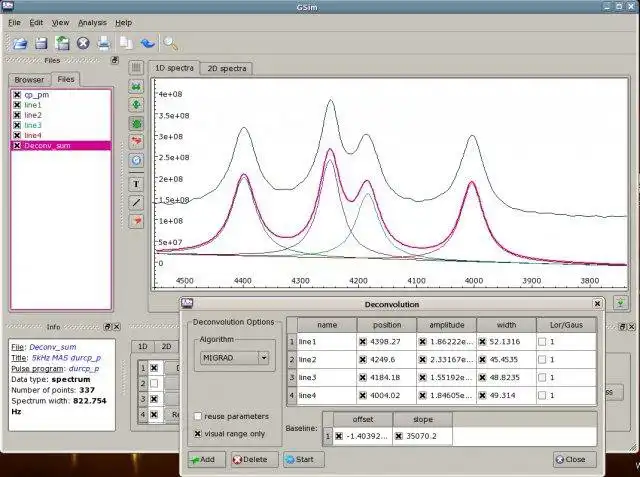The width and height of the screenshot is (640, 477).
Task: Switch to the Browser tab
Action: click(x=29, y=79)
